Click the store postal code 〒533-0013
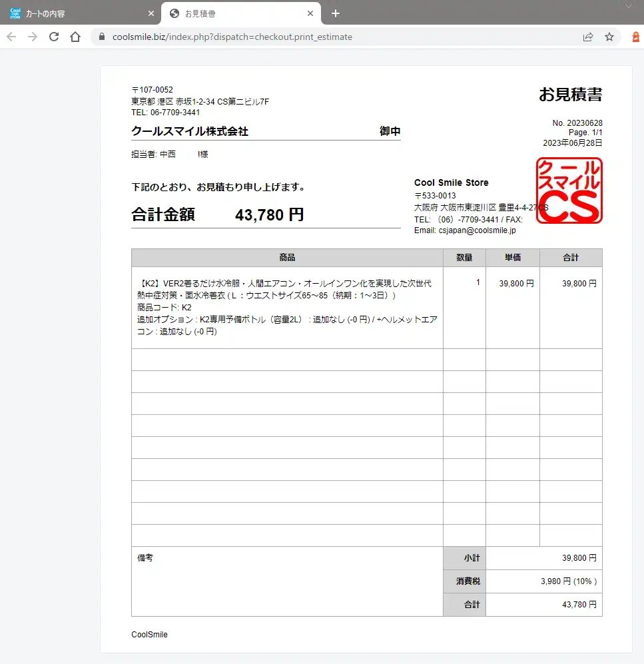644x664 pixels. click(x=435, y=196)
